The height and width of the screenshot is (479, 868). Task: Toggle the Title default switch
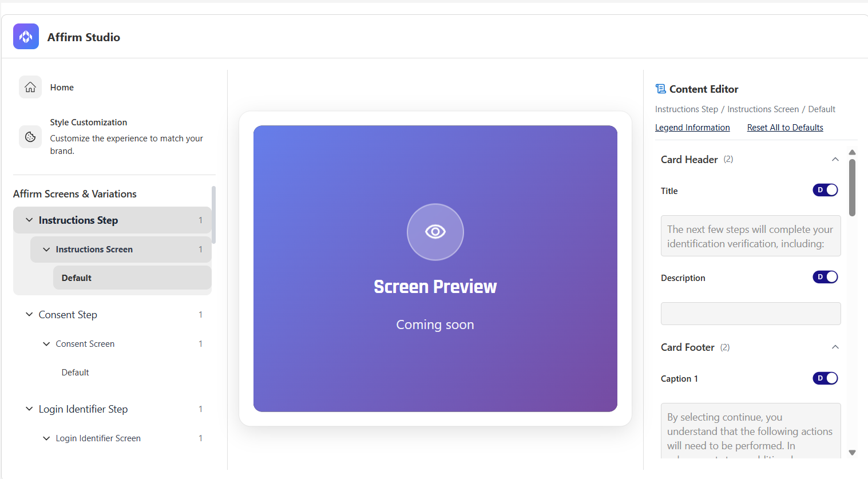tap(825, 190)
